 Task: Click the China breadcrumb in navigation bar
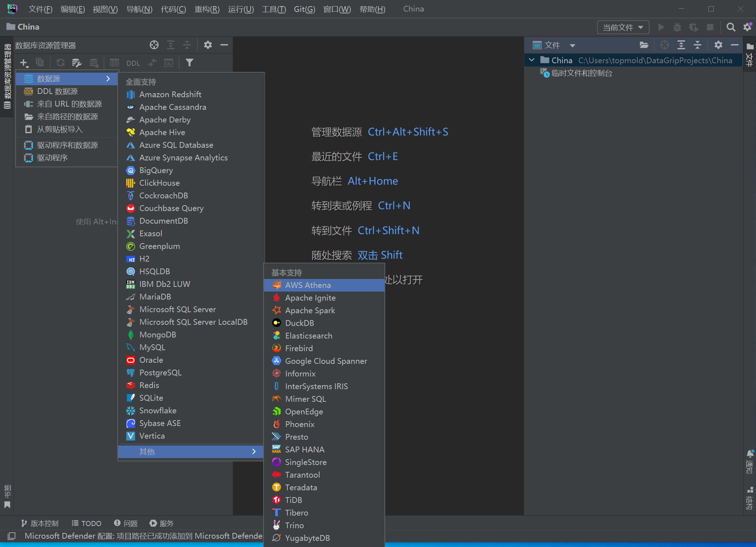[x=23, y=27]
